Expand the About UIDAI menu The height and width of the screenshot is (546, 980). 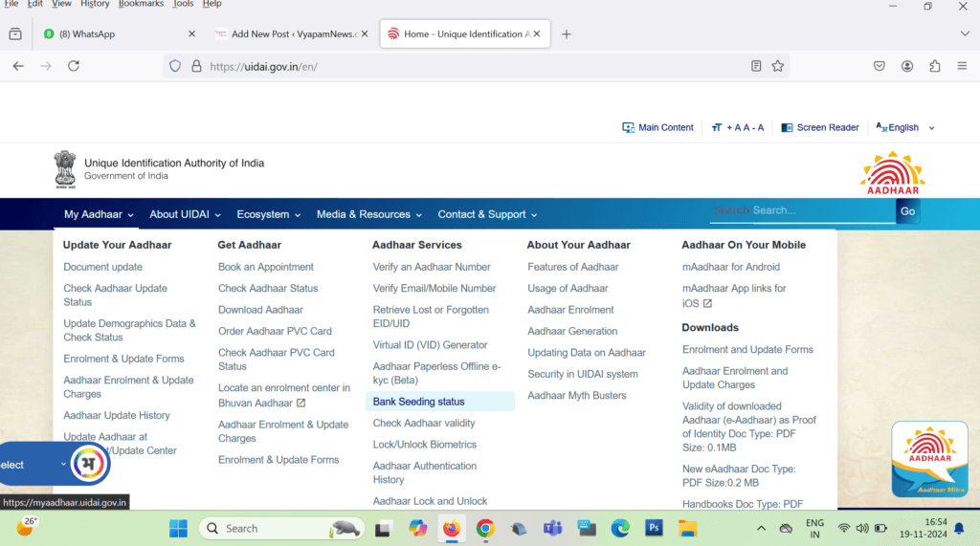tap(185, 214)
